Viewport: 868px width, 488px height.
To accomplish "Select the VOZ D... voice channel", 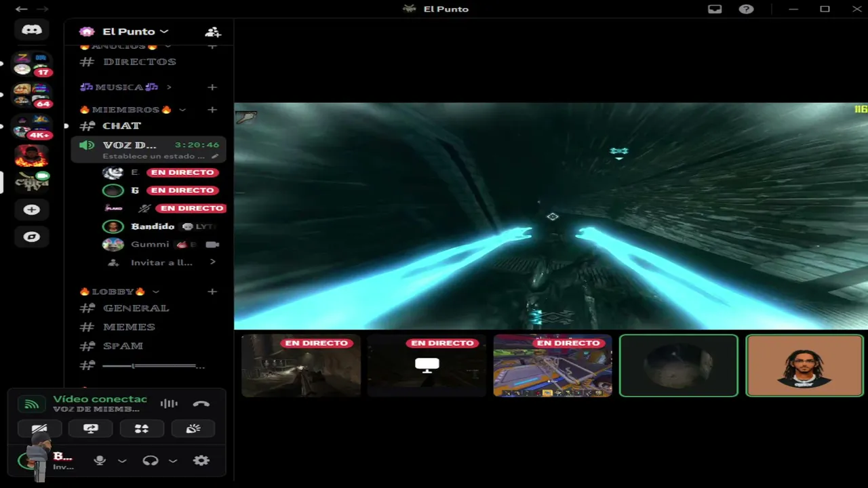I will [149, 150].
